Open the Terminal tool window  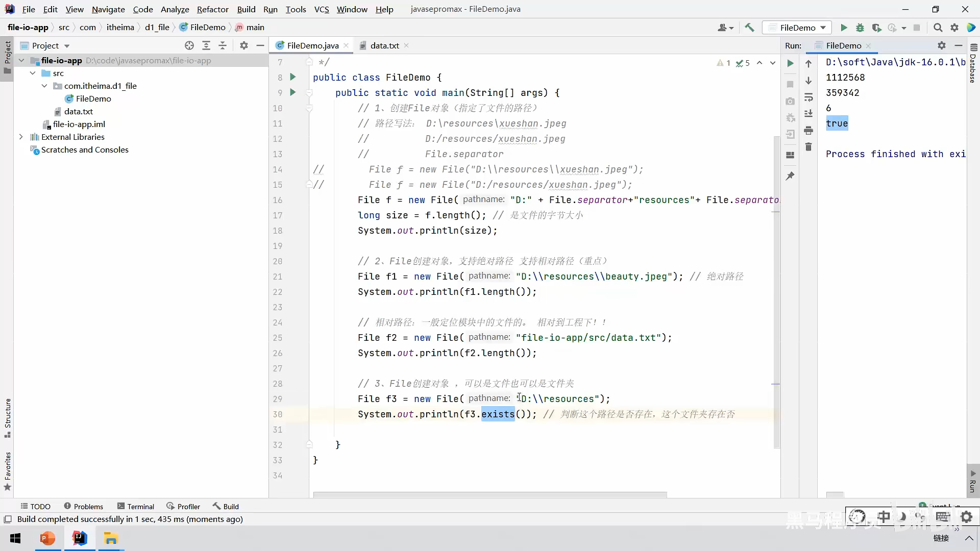(136, 506)
